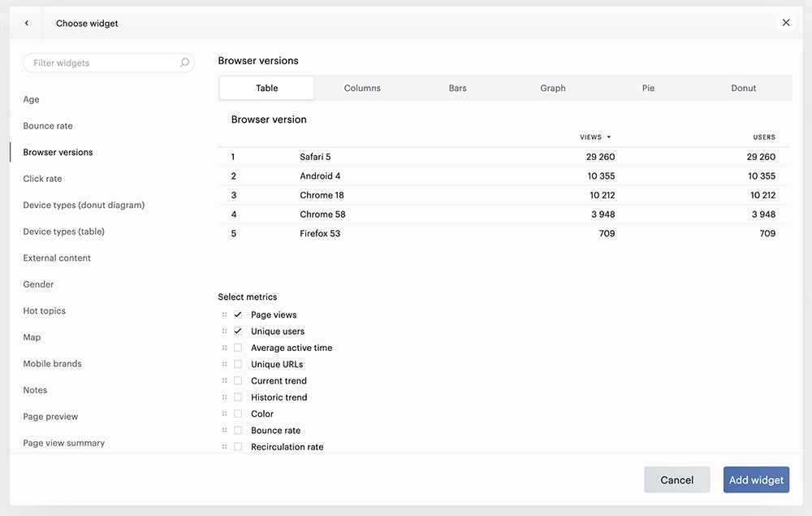Grab the drag handle beside Recirculation rate
Viewport: 812px width, 516px height.
[224, 447]
